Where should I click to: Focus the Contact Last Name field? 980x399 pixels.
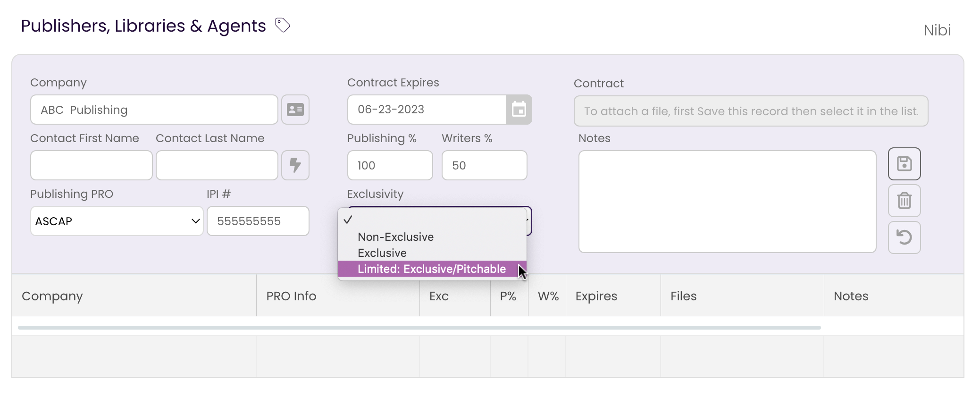[x=217, y=165]
